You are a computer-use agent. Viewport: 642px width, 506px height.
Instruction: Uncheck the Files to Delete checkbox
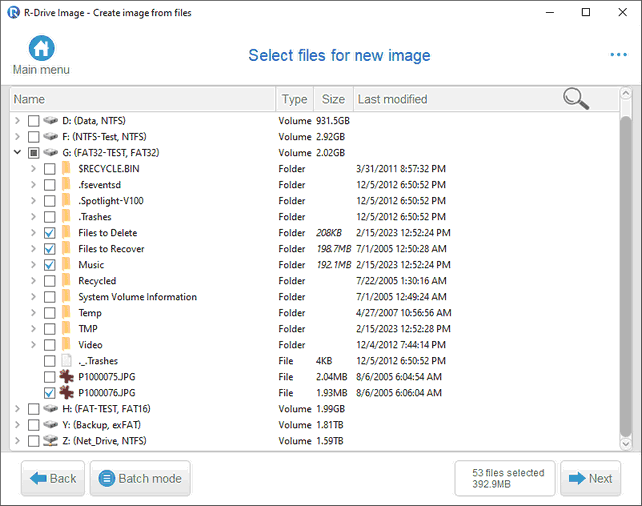pos(50,233)
